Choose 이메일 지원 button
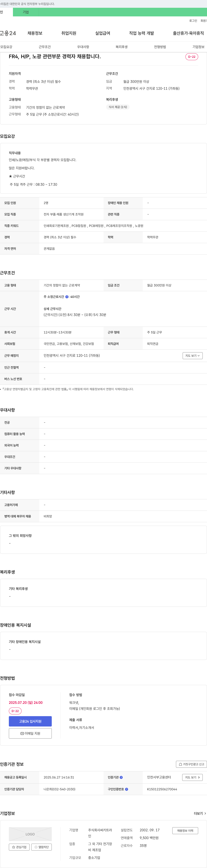The image size is (207, 868). coord(30,733)
